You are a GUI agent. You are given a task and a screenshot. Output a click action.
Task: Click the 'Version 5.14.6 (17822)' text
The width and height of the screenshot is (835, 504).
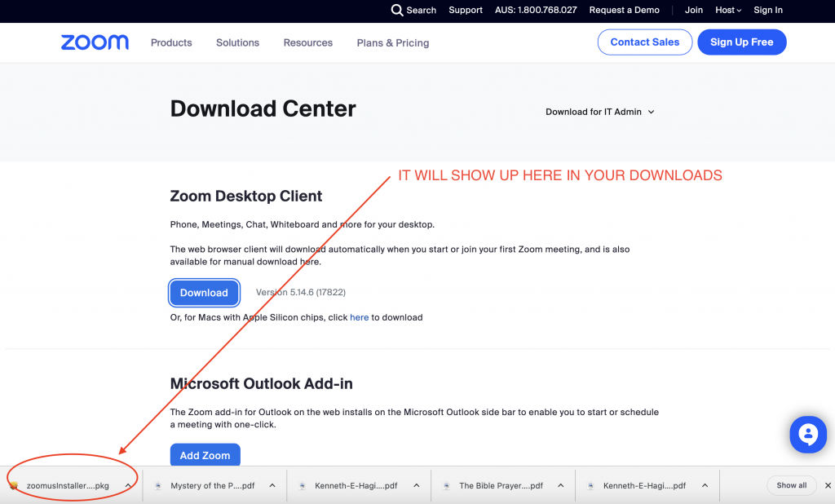point(301,293)
